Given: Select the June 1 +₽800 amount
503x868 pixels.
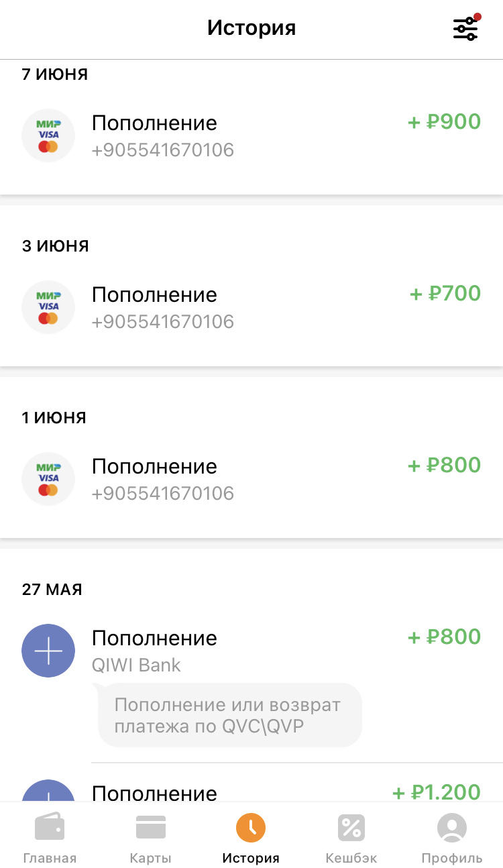Looking at the screenshot, I should (x=445, y=466).
